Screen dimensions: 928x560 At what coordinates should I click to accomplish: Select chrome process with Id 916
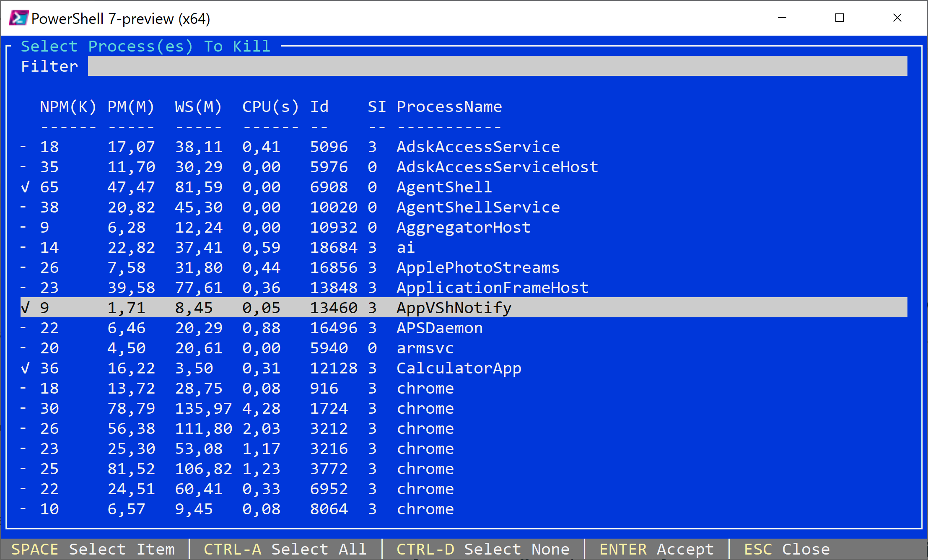[425, 389]
